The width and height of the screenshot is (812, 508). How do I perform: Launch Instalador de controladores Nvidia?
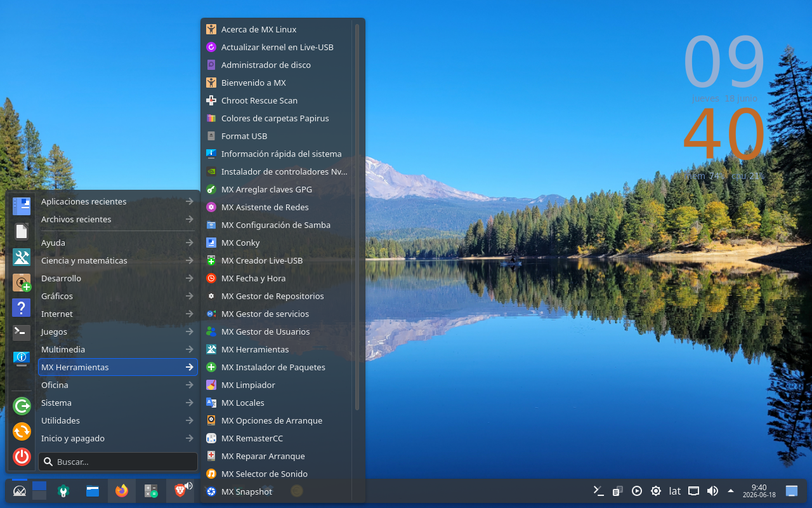[277, 171]
